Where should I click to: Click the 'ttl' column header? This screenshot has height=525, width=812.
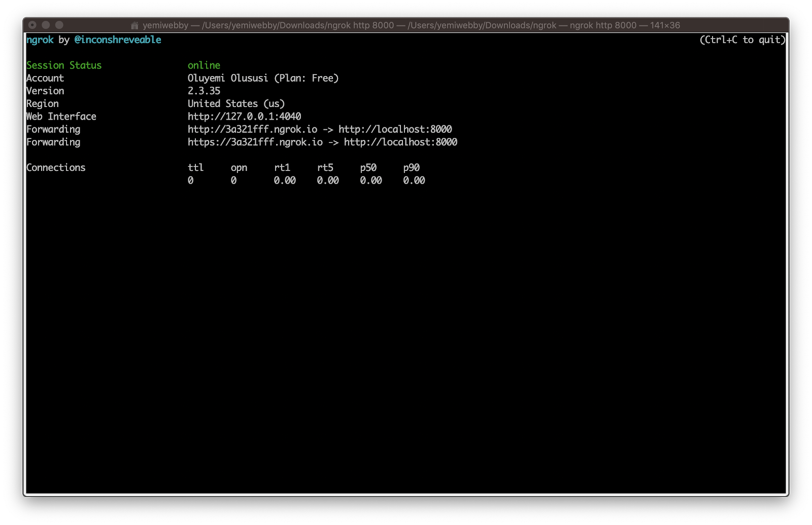[195, 167]
